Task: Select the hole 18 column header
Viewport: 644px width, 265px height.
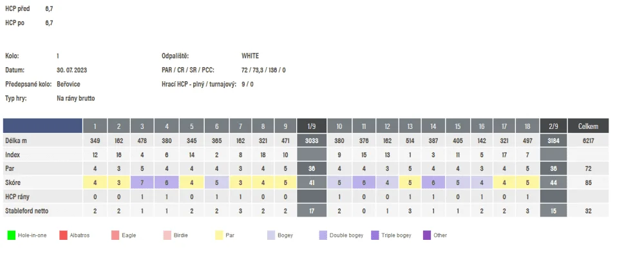Action: pos(528,126)
